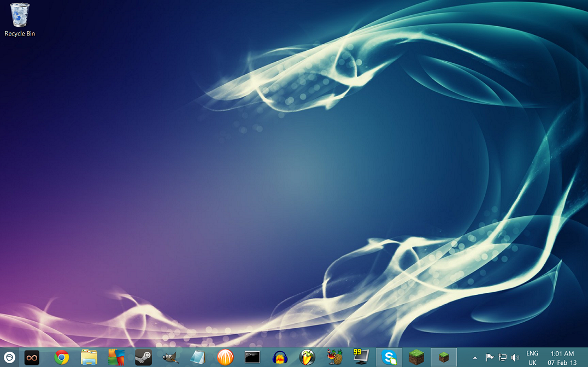Open Notepad

coord(197,358)
